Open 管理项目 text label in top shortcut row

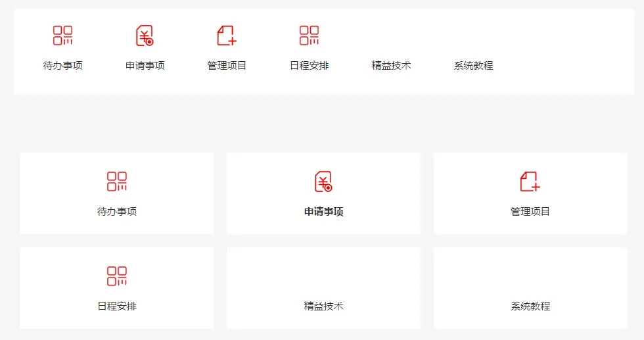227,66
